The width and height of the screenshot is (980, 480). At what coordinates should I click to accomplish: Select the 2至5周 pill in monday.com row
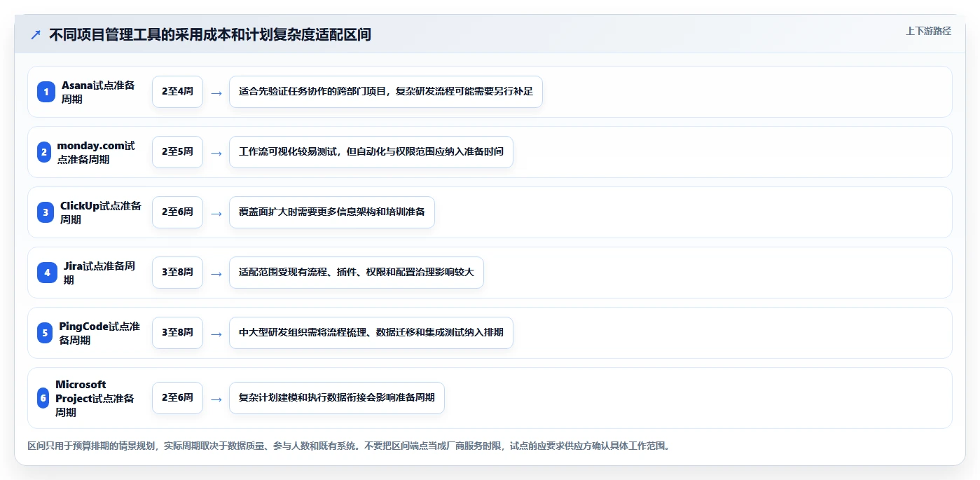[x=177, y=152]
